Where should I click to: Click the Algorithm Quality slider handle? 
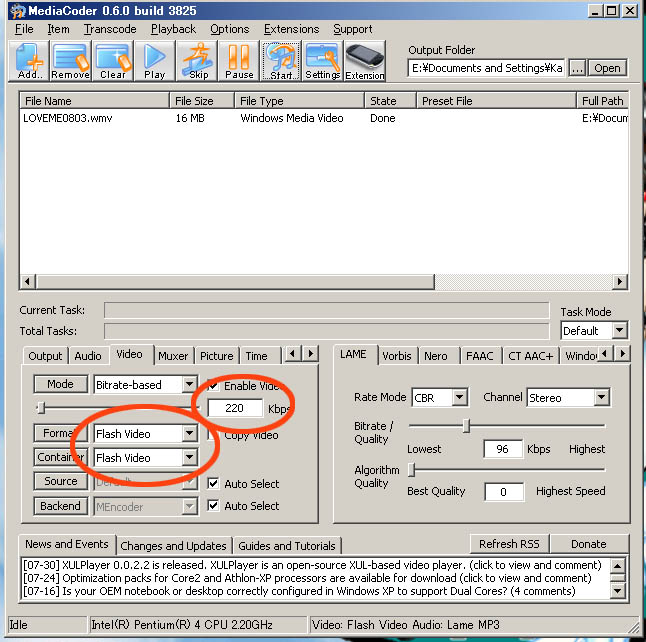pos(411,469)
